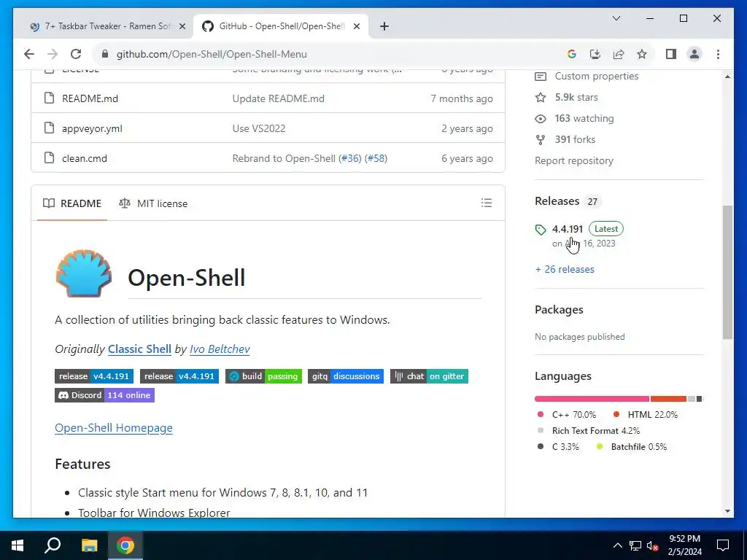Open the Open-Shell Homepage link
Screen dimensions: 747x560
[113, 427]
